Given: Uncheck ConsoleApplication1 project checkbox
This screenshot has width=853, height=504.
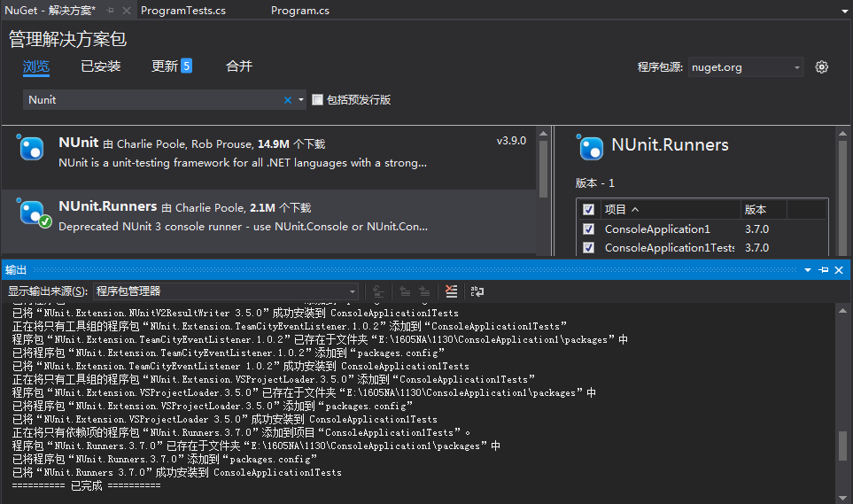Looking at the screenshot, I should [588, 229].
